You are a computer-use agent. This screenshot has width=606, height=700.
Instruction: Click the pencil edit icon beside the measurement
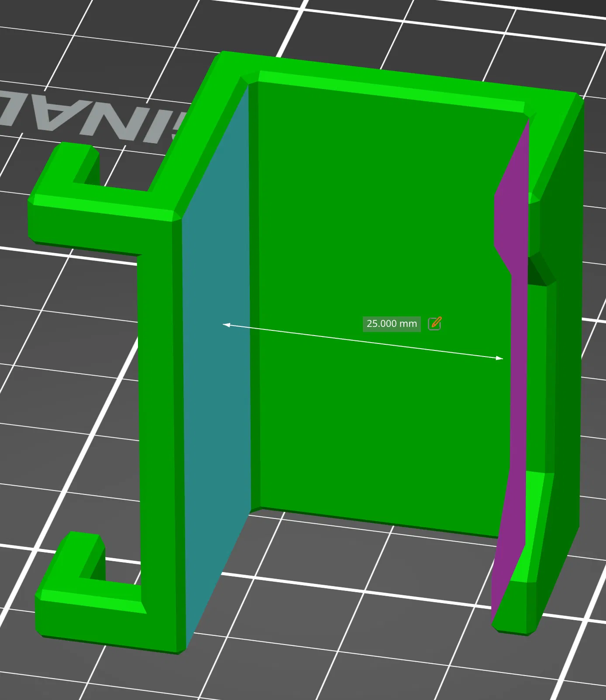point(435,323)
